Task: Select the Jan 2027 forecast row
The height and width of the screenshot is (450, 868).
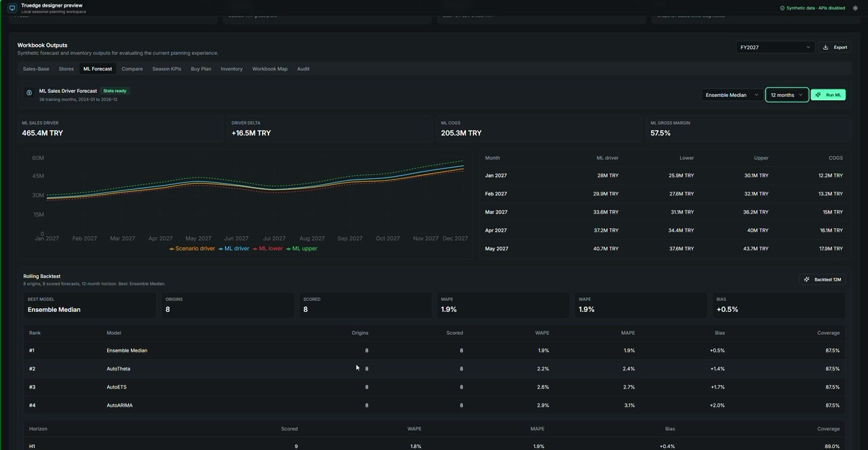Action: coord(664,176)
